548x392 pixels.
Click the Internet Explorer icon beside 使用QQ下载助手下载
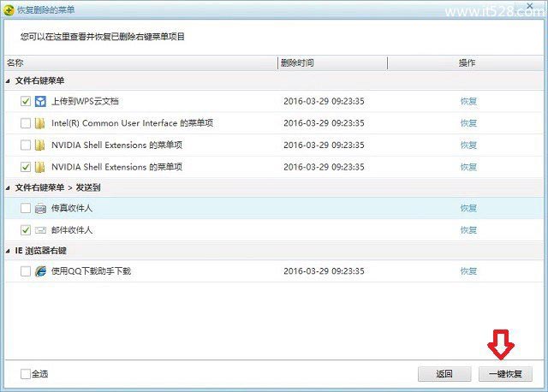pos(40,271)
